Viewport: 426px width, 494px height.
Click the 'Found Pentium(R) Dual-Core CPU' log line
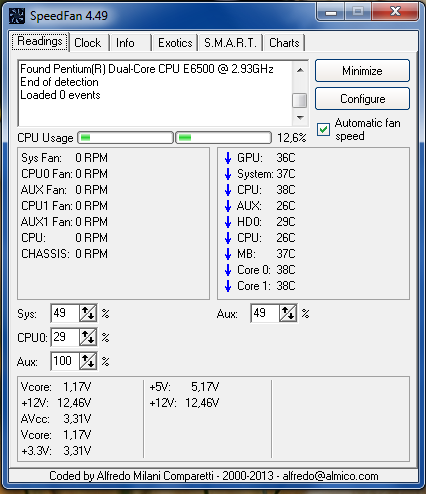point(147,69)
